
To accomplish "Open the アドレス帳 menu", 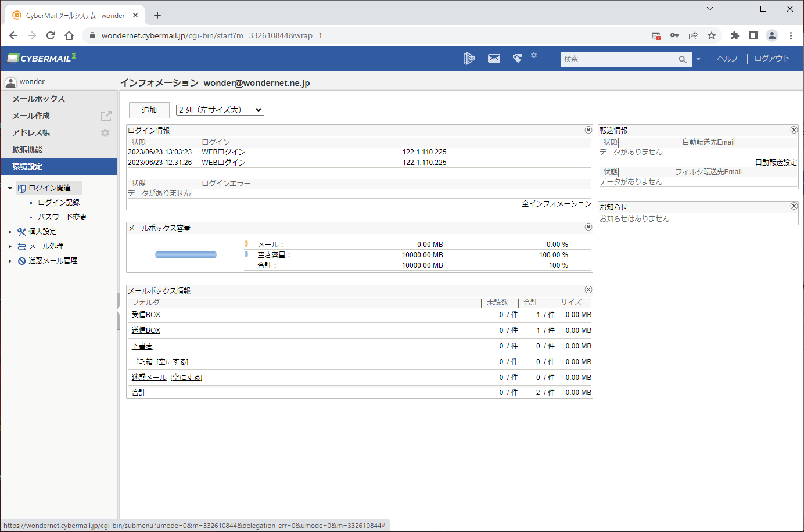I will [31, 133].
